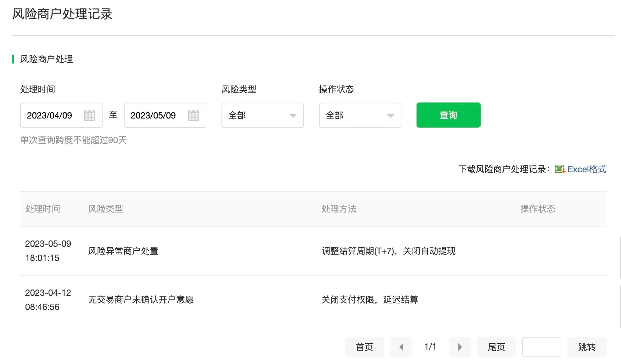The width and height of the screenshot is (621, 364).
Task: Go to previous page arrow
Action: pyautogui.click(x=401, y=347)
